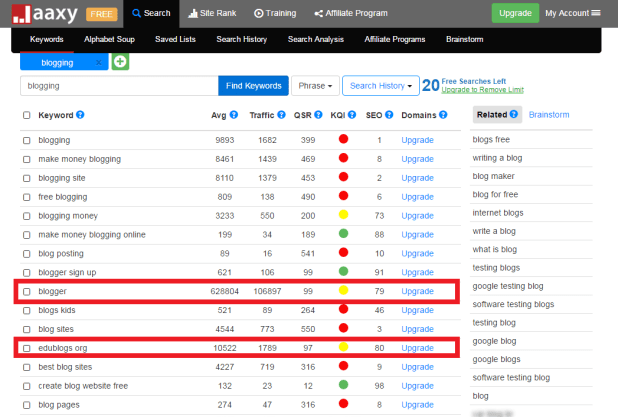Check the blogger keyword checkbox
This screenshot has height=417, width=618.
pyautogui.click(x=26, y=292)
